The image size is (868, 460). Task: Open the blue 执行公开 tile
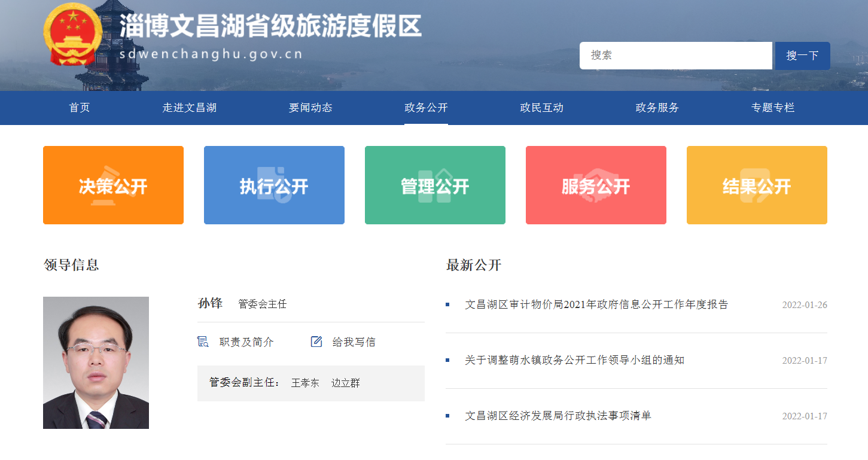pos(274,185)
